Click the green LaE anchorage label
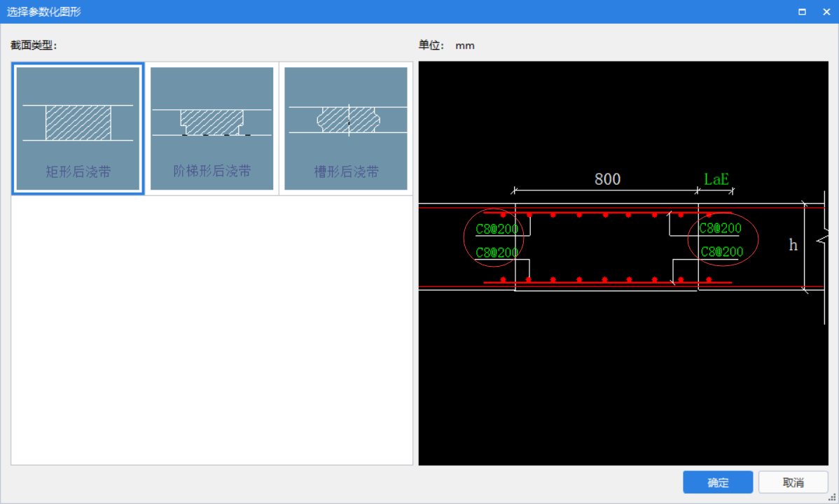839x504 pixels. pyautogui.click(x=716, y=179)
